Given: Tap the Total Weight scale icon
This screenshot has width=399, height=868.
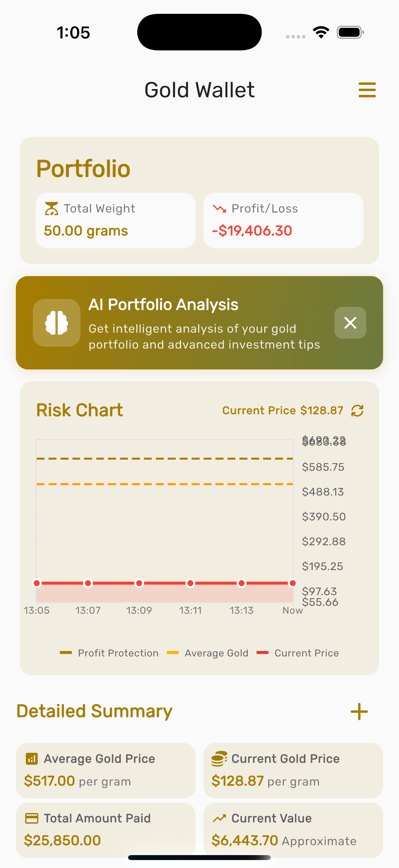Looking at the screenshot, I should [52, 209].
